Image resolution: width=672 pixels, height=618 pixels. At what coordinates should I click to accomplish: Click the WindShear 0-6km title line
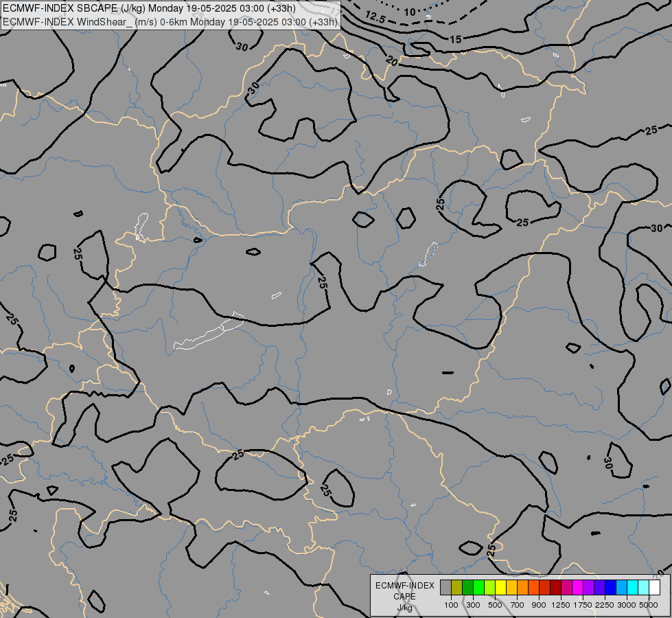point(170,22)
